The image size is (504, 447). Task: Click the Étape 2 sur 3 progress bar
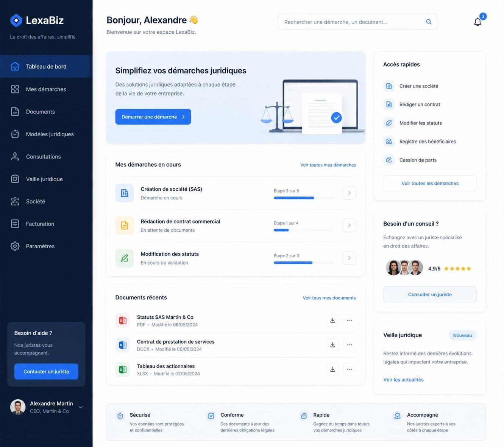(x=304, y=263)
